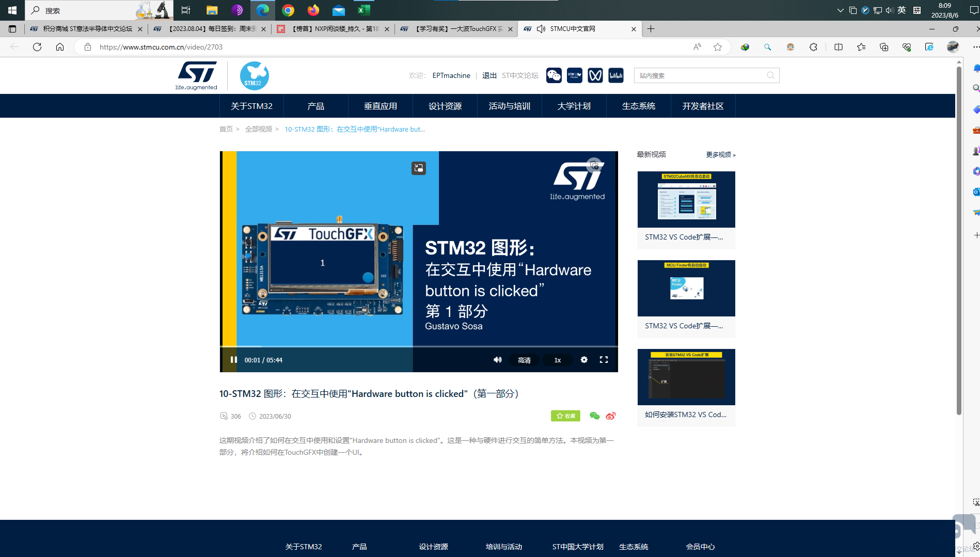
Task: Launch Google Chrome from the taskbar
Action: [288, 10]
